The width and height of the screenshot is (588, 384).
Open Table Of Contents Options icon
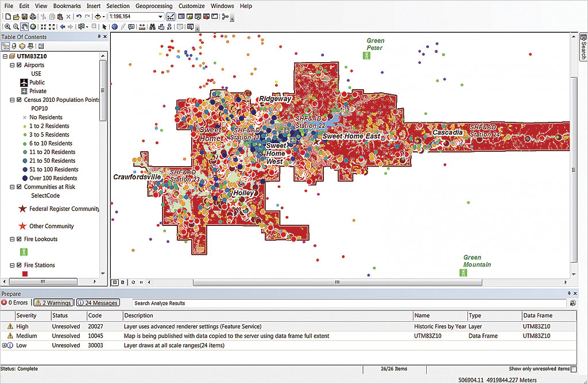pos(41,46)
